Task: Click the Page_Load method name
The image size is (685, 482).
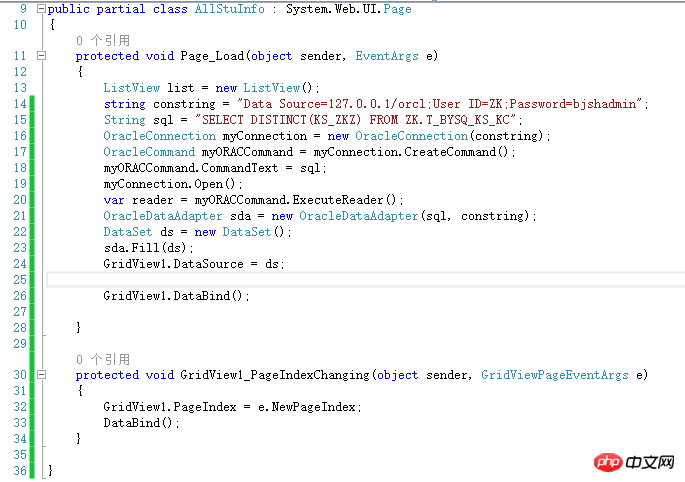Action: [212, 56]
